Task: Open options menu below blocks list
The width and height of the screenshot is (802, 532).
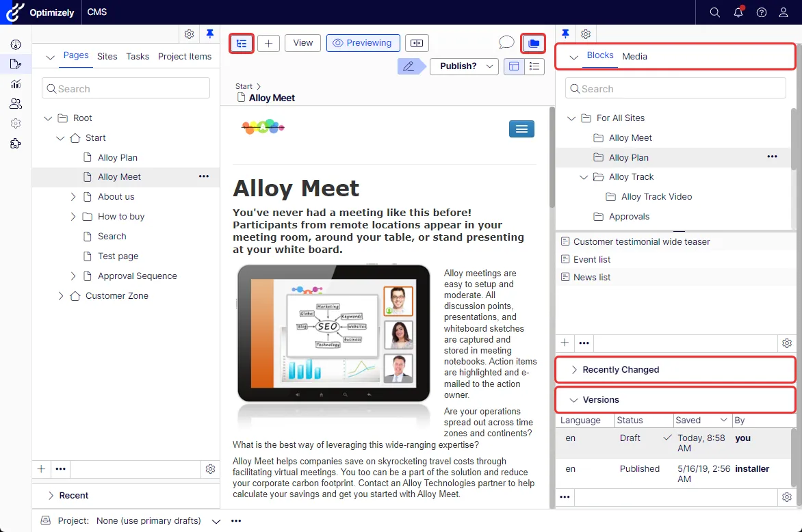Action: [584, 343]
